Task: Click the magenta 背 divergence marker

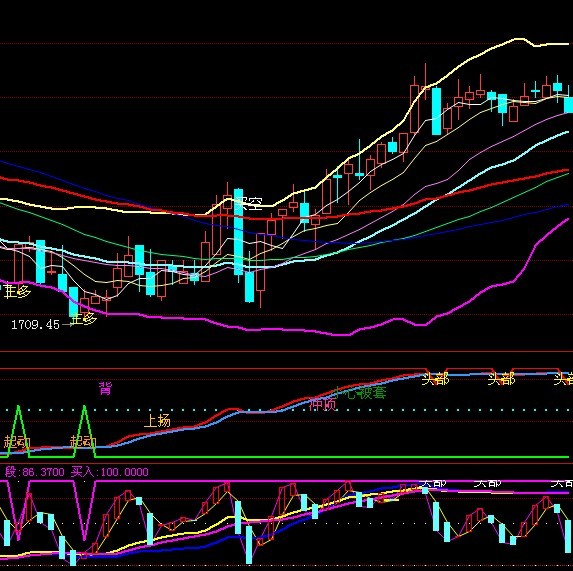Action: click(x=105, y=389)
